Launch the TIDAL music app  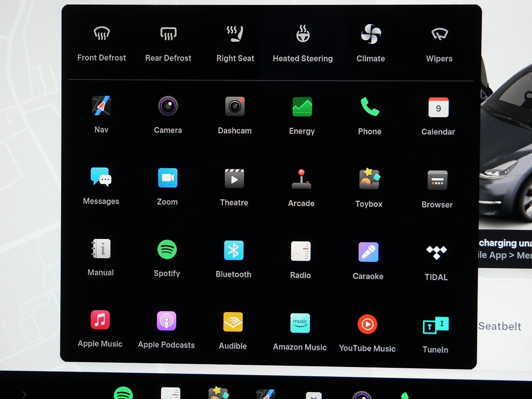(436, 252)
